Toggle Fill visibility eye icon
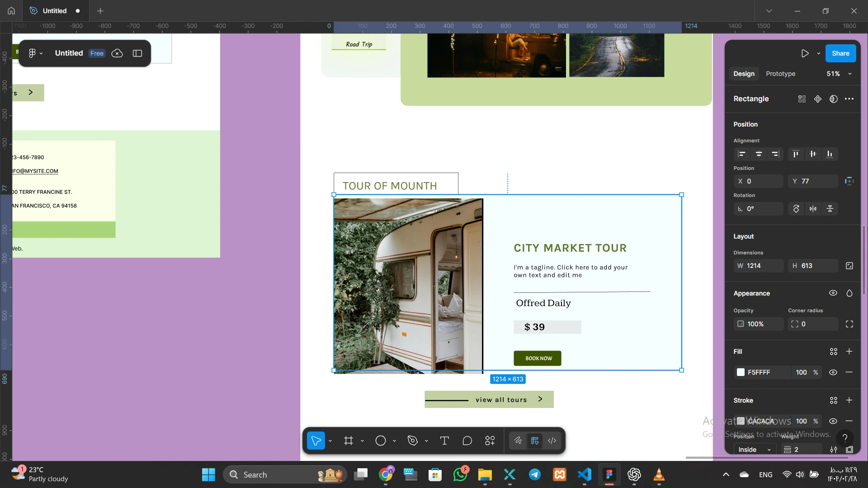The image size is (868, 488). pyautogui.click(x=833, y=372)
